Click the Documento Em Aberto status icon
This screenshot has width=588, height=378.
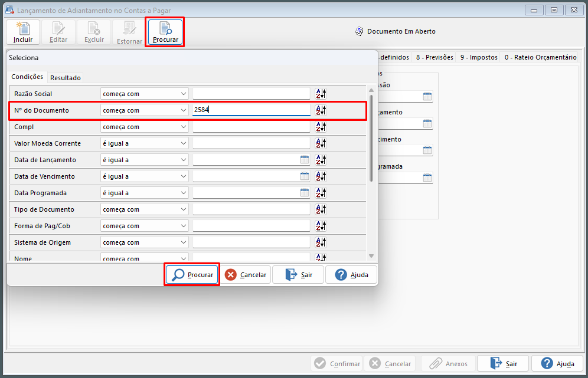click(360, 31)
